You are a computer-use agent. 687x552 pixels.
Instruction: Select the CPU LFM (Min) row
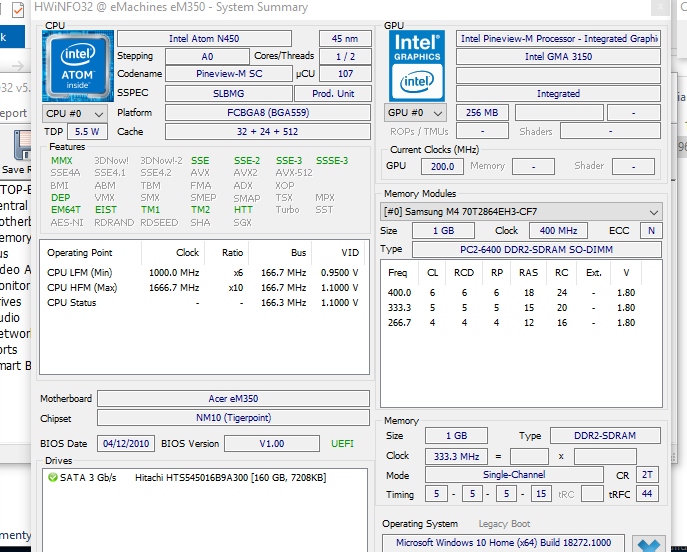click(204, 272)
